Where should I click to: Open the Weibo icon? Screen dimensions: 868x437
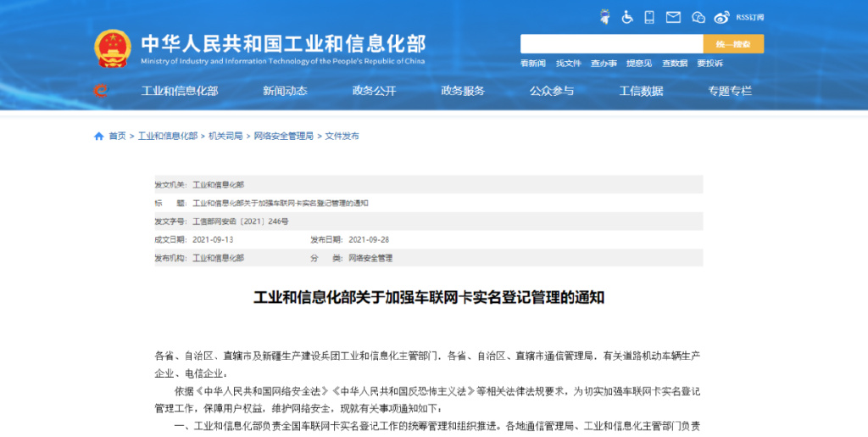(x=722, y=17)
